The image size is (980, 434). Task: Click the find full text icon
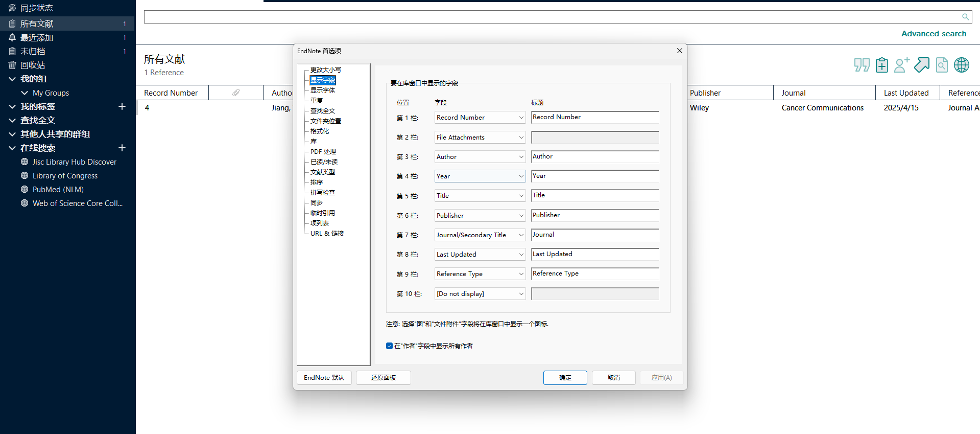pyautogui.click(x=942, y=65)
